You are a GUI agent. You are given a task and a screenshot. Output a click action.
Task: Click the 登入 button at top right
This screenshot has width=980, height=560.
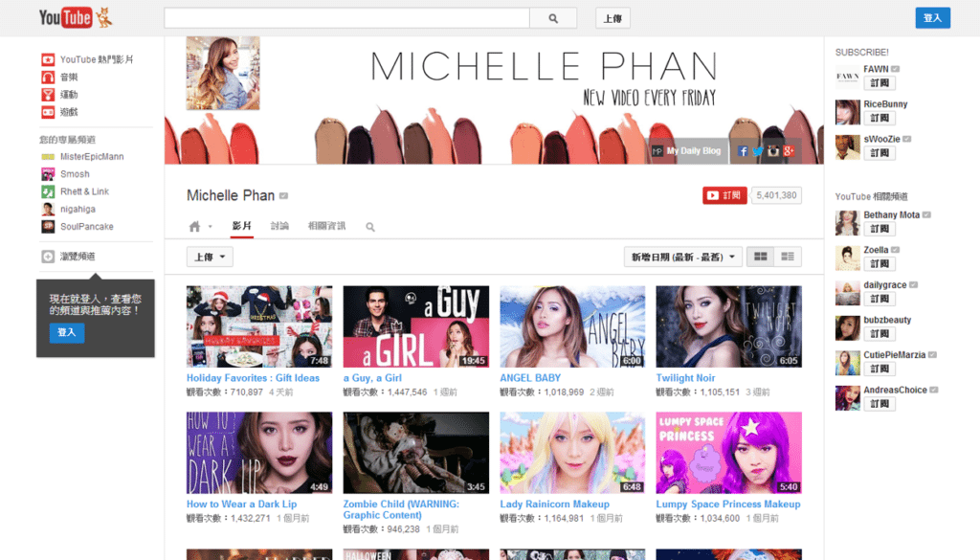[933, 17]
